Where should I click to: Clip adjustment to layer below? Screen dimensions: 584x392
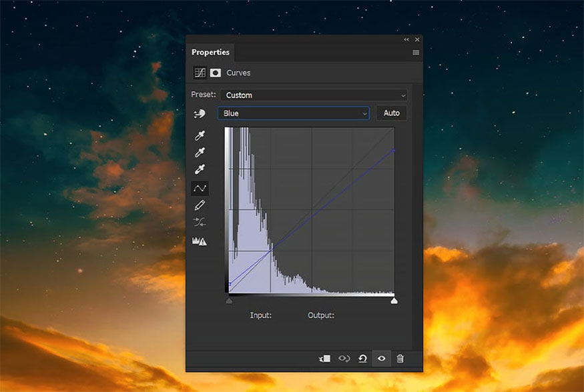[x=325, y=359]
